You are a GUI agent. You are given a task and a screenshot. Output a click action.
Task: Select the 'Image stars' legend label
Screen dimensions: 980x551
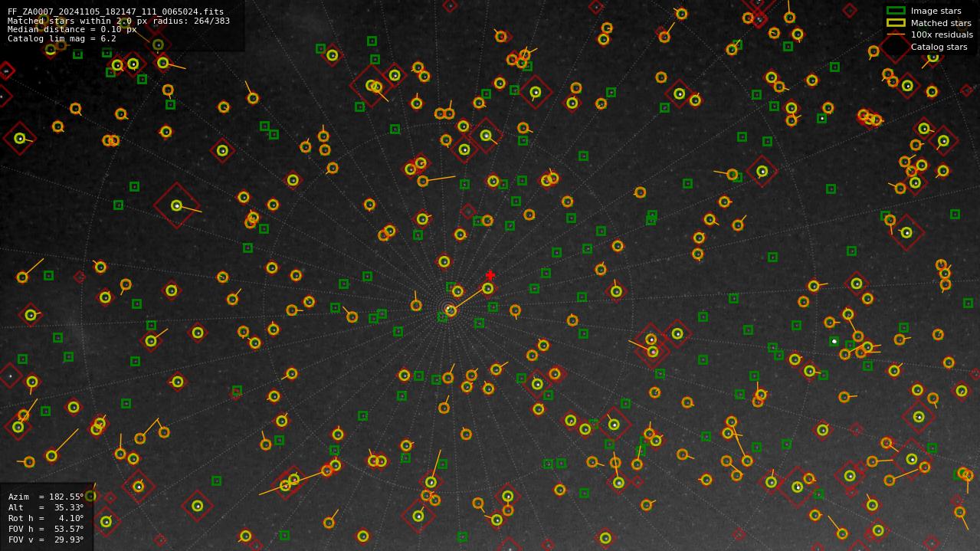click(936, 11)
